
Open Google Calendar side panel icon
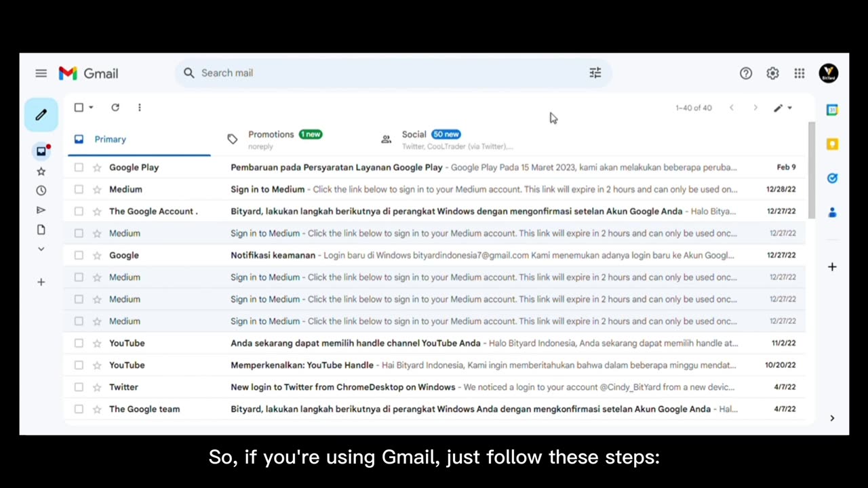(x=832, y=110)
